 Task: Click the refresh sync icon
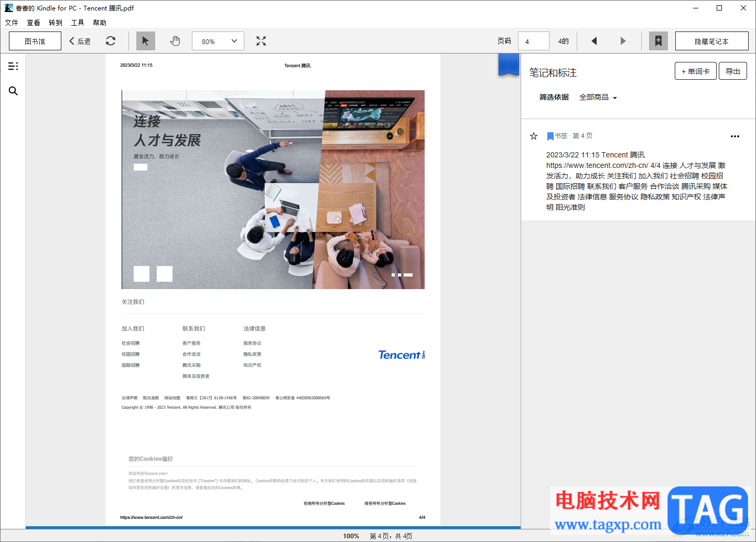tap(111, 41)
